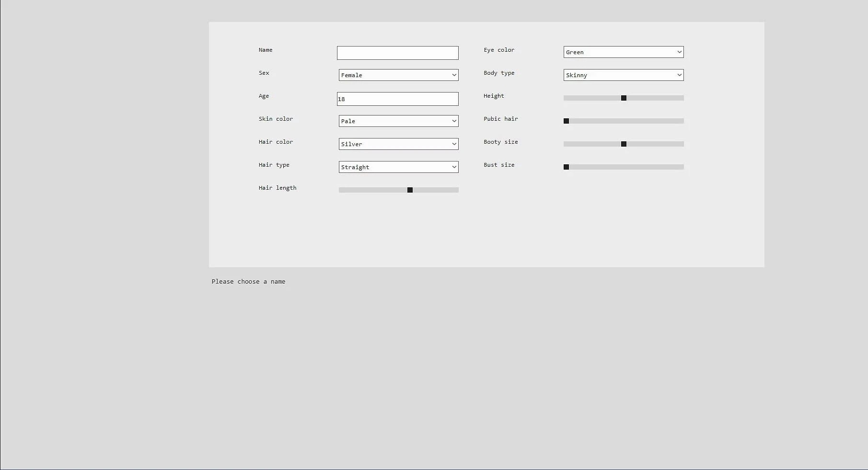The image size is (868, 470).
Task: Click the 'Hair length' label
Action: (x=278, y=188)
